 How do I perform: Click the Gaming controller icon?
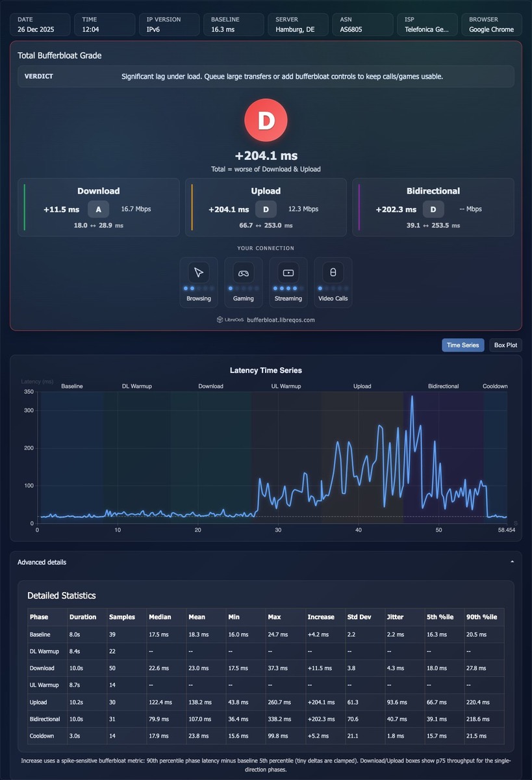point(244,272)
